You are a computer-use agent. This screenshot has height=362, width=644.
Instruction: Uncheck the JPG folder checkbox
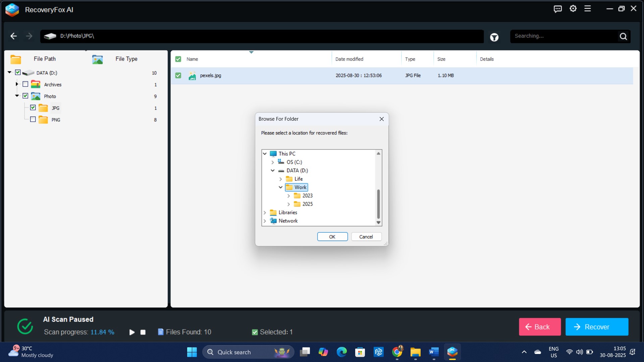tap(33, 108)
